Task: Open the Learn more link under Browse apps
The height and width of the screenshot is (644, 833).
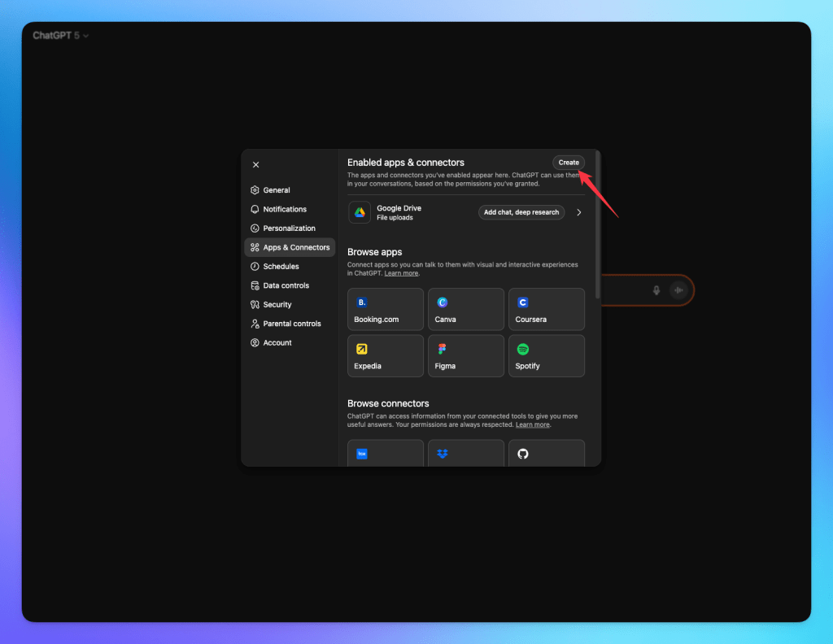Action: pyautogui.click(x=401, y=272)
